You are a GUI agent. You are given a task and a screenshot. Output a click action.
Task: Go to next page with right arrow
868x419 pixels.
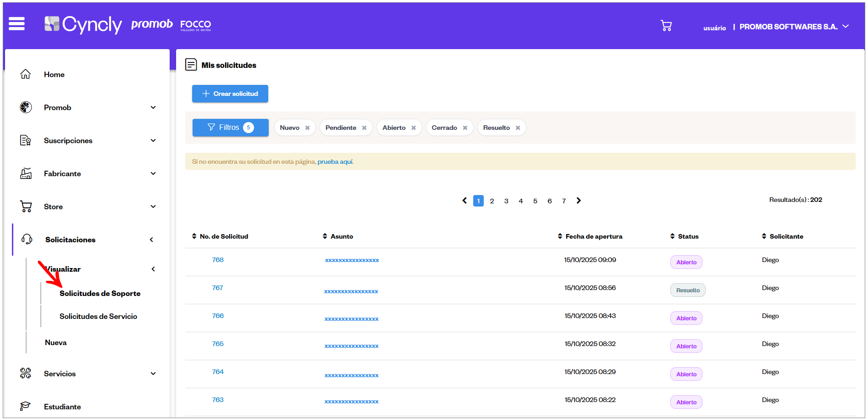[x=579, y=201]
